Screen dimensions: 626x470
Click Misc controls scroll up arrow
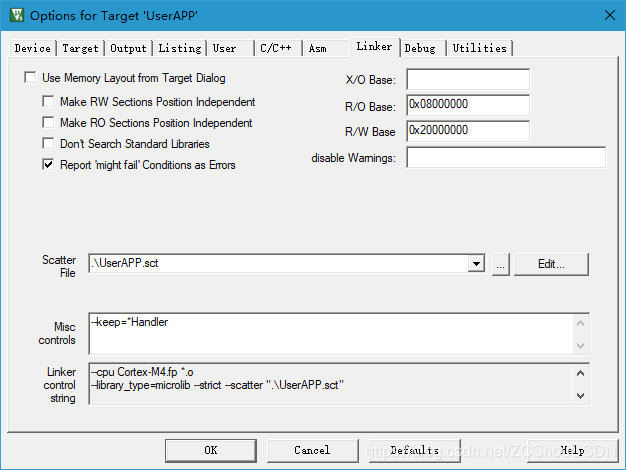tap(580, 323)
